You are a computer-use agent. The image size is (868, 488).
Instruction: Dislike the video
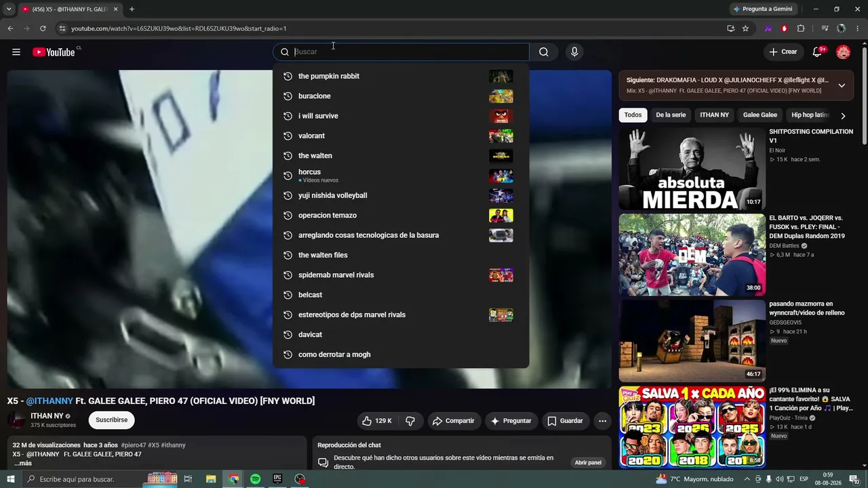point(410,421)
